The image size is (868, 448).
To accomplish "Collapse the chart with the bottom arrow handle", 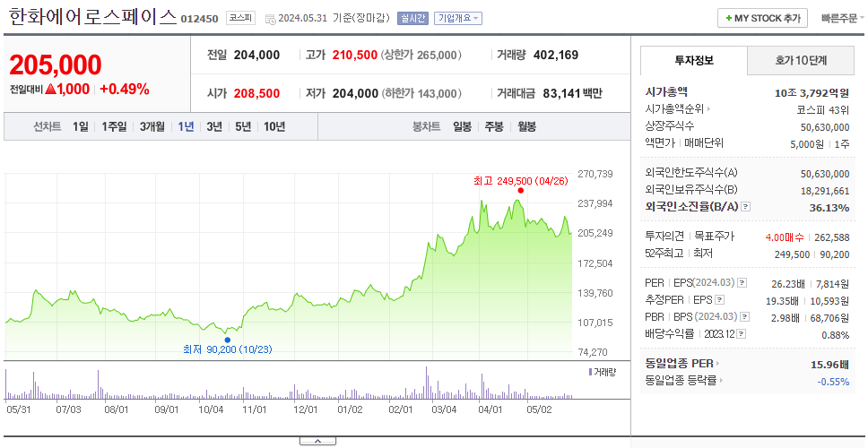I will coord(317,441).
